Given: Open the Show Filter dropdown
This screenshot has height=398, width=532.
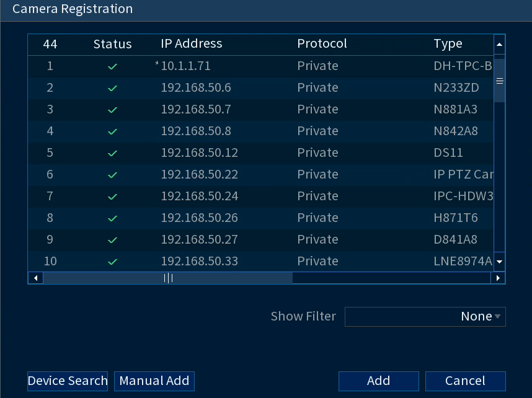Looking at the screenshot, I should [425, 317].
